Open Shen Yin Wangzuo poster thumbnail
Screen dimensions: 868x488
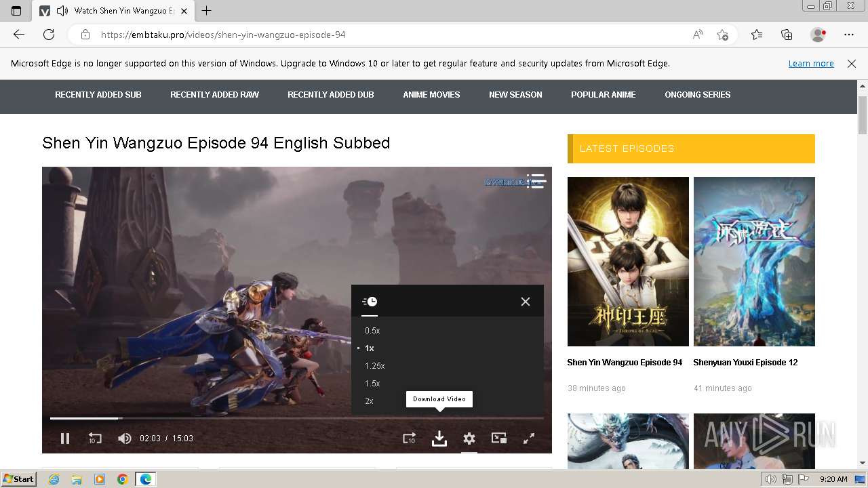click(x=628, y=262)
